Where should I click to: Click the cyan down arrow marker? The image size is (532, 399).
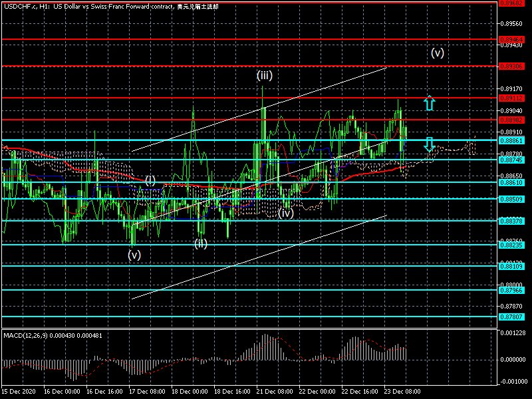pyautogui.click(x=429, y=144)
